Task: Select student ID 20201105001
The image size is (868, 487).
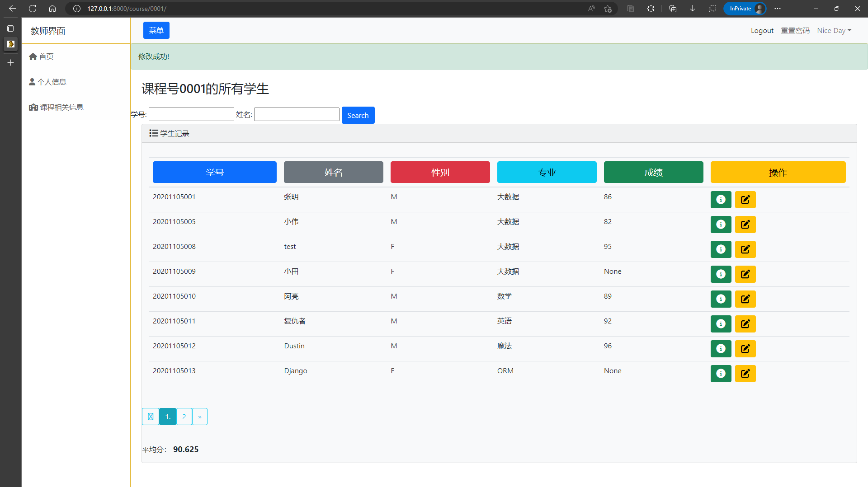Action: (174, 197)
